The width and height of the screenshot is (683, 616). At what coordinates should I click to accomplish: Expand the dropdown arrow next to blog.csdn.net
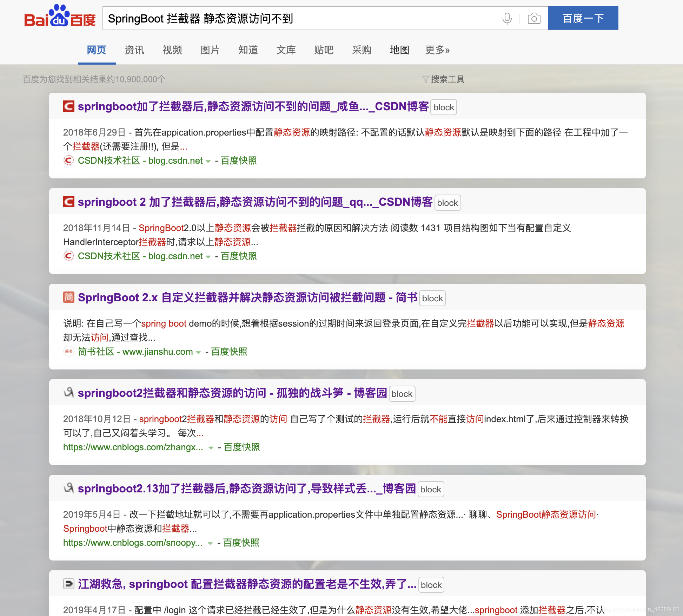coord(209,161)
